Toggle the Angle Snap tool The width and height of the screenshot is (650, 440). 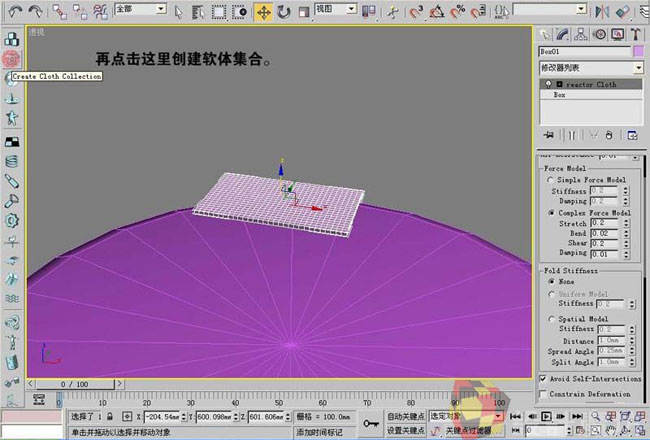tap(437, 12)
